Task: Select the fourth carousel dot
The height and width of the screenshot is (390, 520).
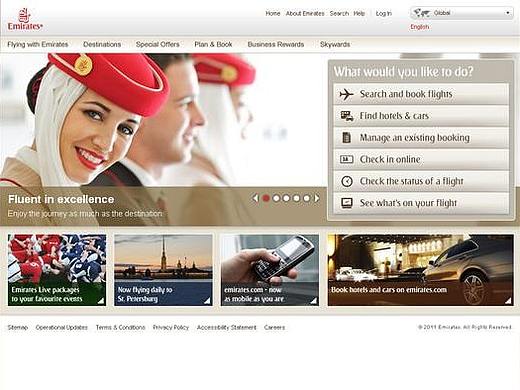Action: point(296,198)
